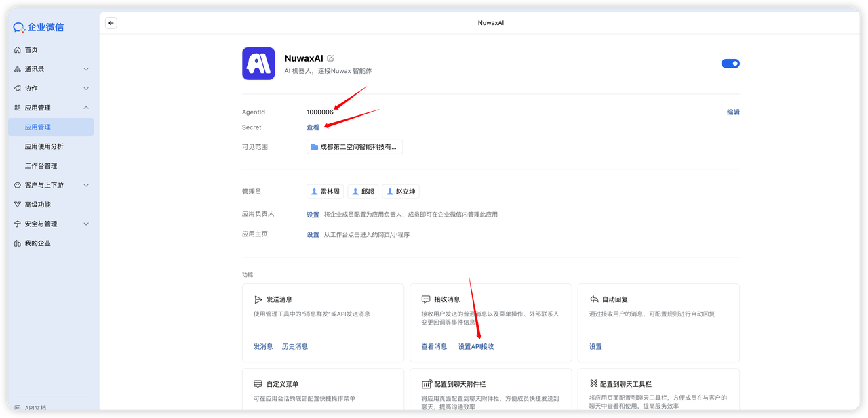This screenshot has height=418, width=868.
Task: Click the 协作 sidebar icon
Action: click(18, 89)
